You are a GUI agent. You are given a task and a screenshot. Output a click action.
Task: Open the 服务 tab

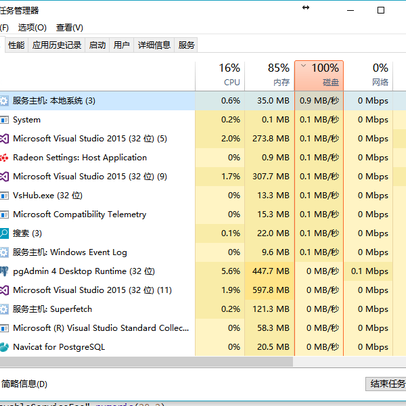pyautogui.click(x=186, y=45)
